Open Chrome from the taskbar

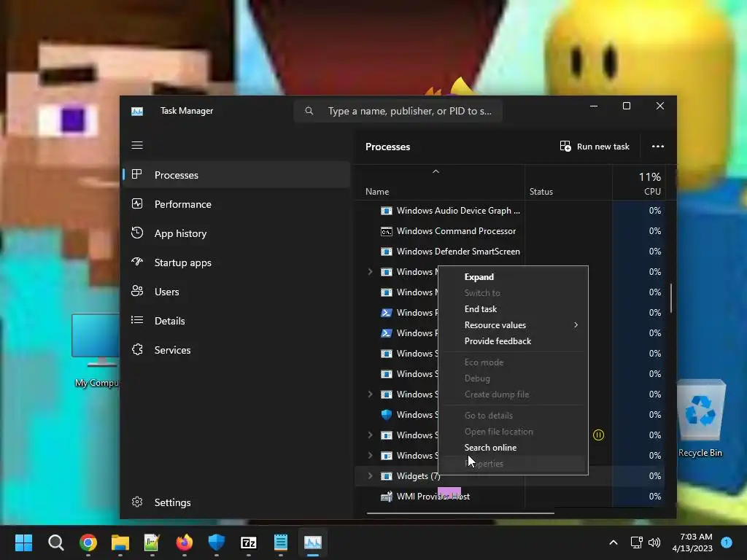(x=88, y=542)
